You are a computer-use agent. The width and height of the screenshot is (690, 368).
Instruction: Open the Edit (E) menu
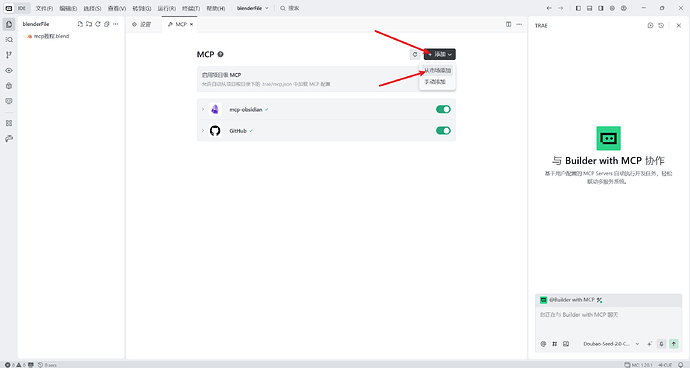68,8
